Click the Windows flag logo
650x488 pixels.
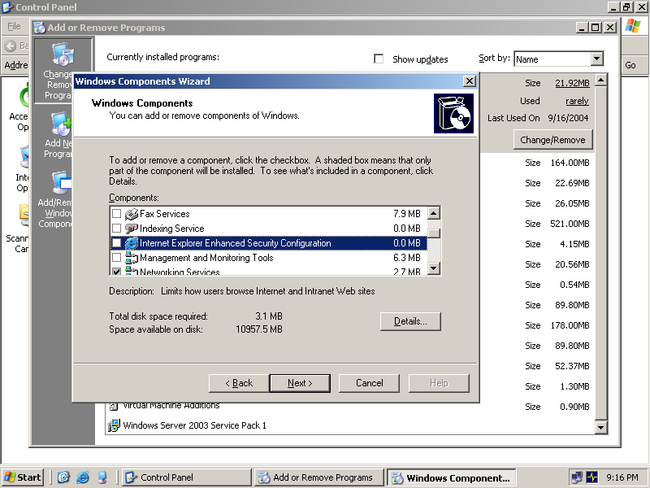point(633,26)
